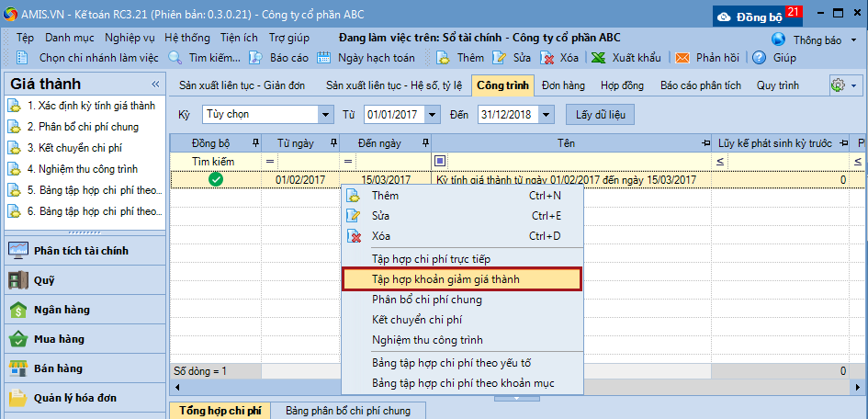Click the Xuất khẩu Excel icon
This screenshot has width=868, height=419.
pos(597,57)
